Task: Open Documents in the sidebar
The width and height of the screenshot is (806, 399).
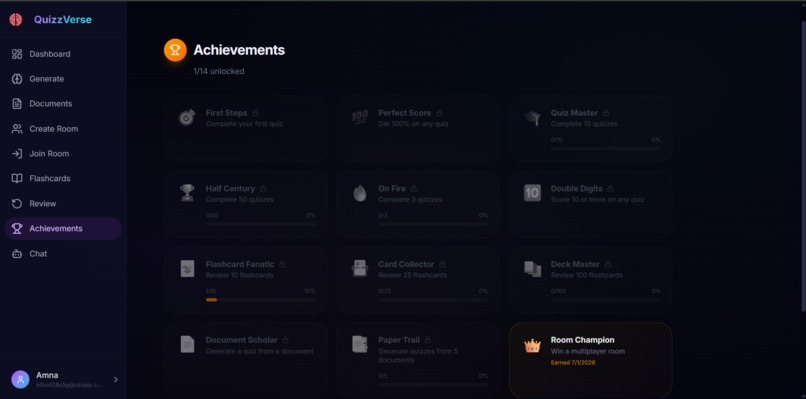Action: 63,103
